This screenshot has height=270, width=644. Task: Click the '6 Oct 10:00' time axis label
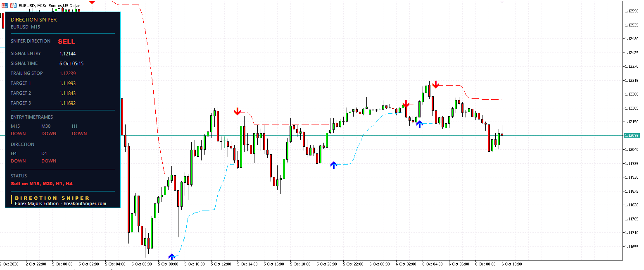click(512, 264)
